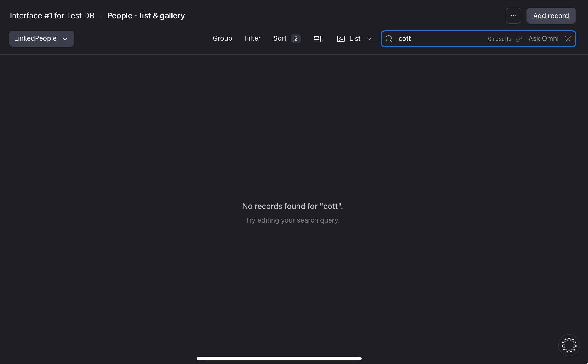The width and height of the screenshot is (588, 364).
Task: Click the copy link chain icon
Action: 519,39
